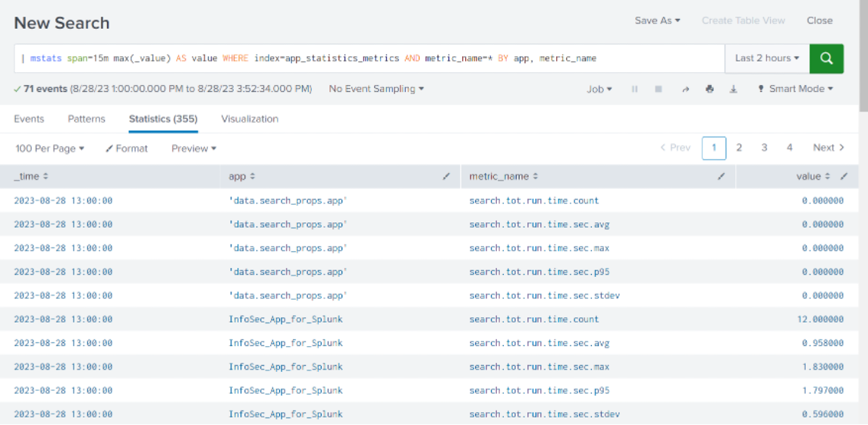Click value 0.958000 cell
Viewport: 868px width, 425px height.
click(824, 343)
